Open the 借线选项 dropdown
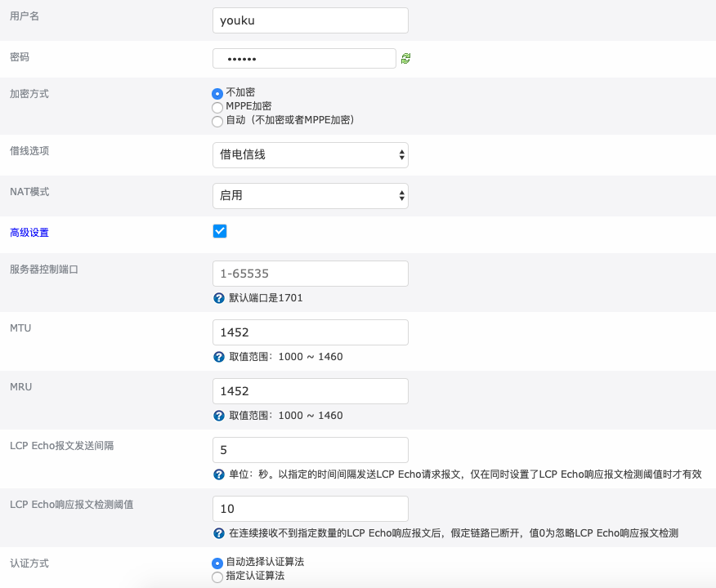716x588 pixels. (310, 154)
